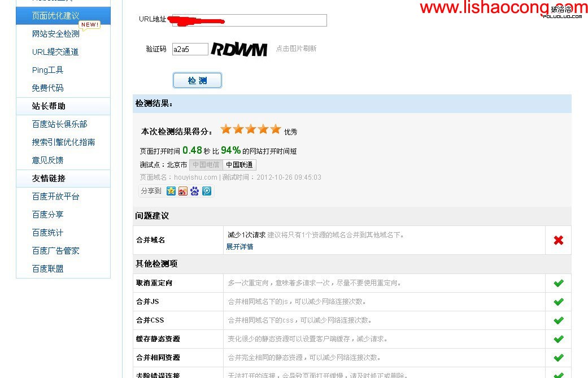This screenshot has width=588, height=378.
Task: Select 中国电信 test point
Action: [x=205, y=164]
